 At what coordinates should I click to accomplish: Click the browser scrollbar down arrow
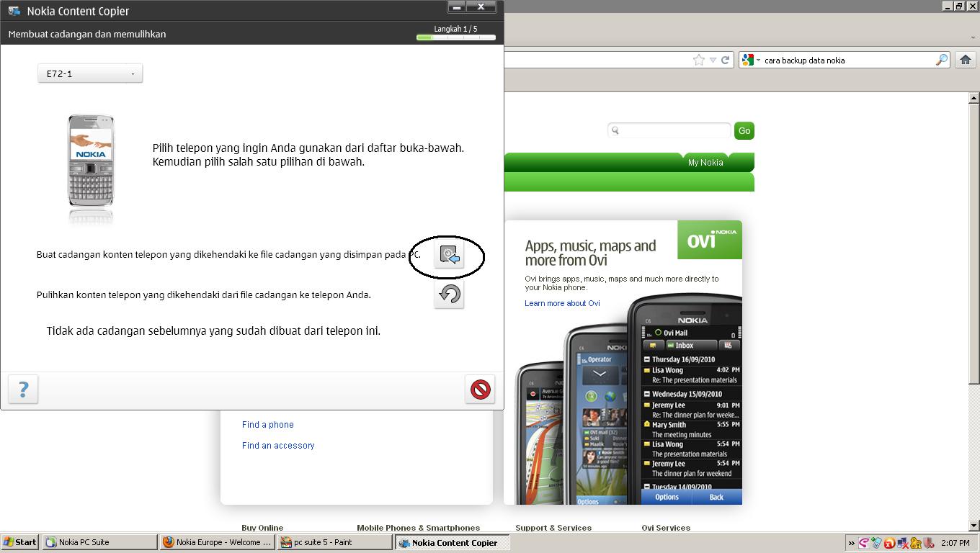pos(974,526)
